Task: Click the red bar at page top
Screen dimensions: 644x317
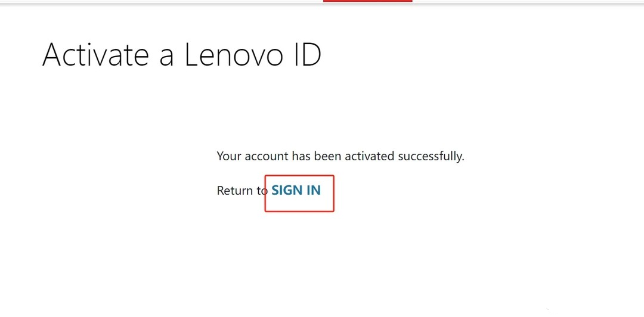Action: coord(367,1)
